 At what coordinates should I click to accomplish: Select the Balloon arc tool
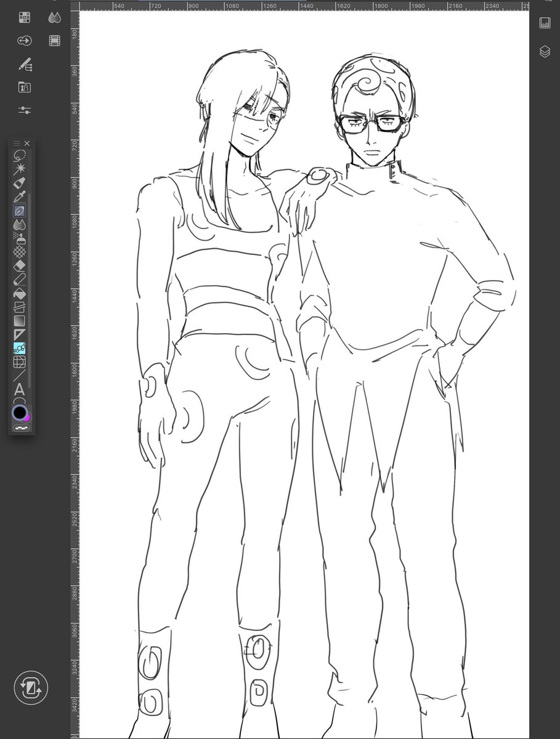[19, 400]
